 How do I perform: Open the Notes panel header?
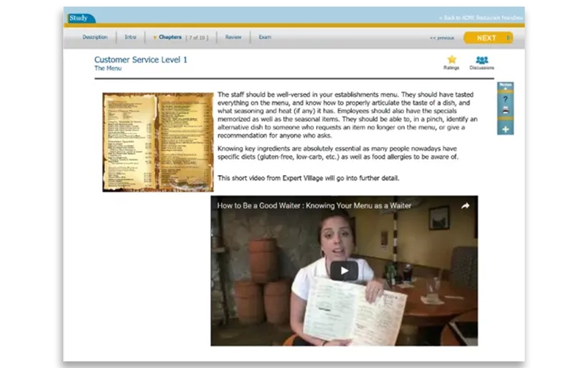point(505,85)
